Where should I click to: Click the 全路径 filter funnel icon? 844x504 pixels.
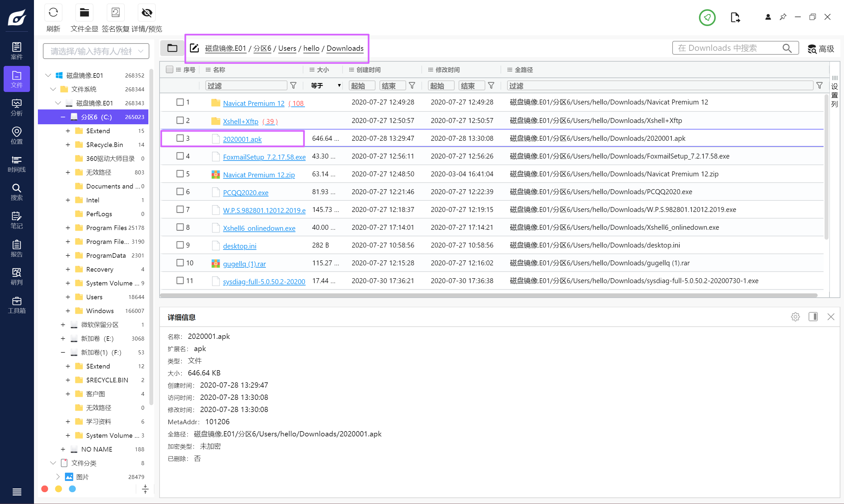click(820, 86)
